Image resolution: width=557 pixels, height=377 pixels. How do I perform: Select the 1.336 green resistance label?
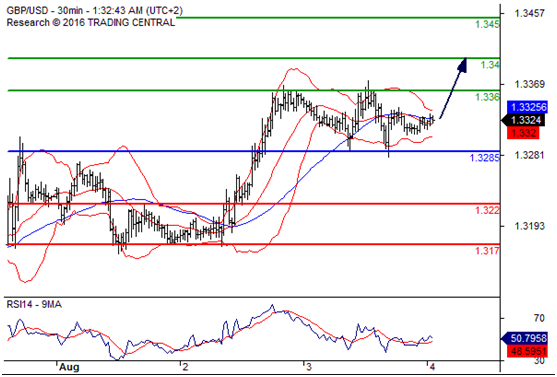(487, 97)
